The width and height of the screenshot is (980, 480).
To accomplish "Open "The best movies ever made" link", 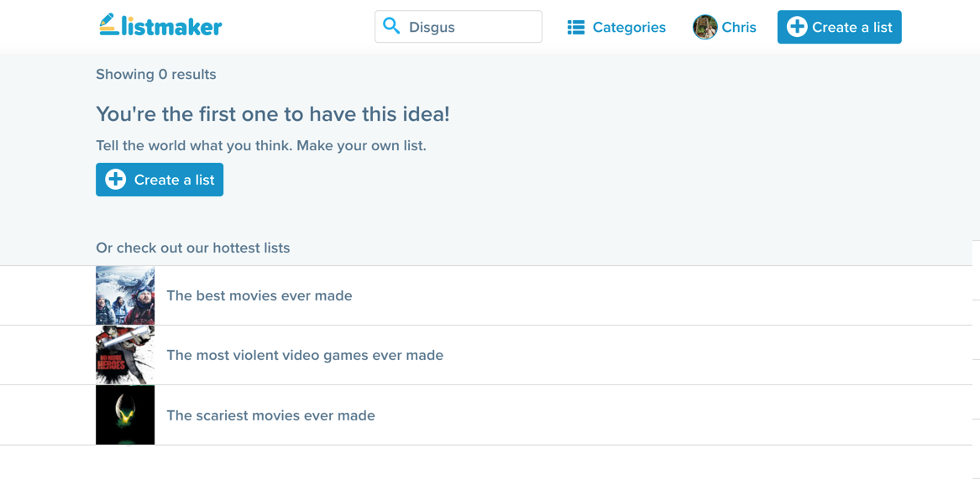I will pyautogui.click(x=259, y=295).
